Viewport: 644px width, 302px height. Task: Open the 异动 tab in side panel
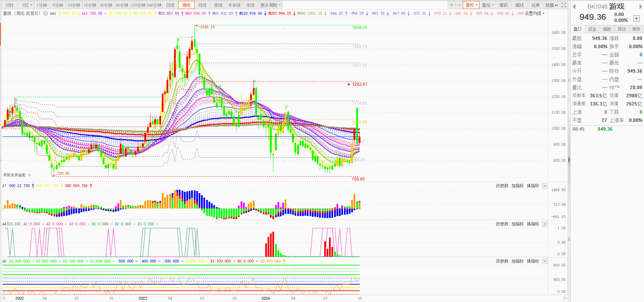click(622, 29)
